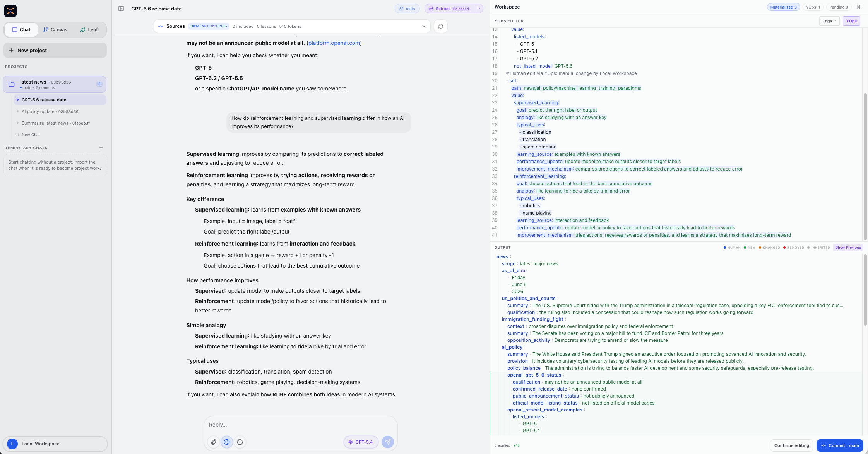Switch to the Canvas tab

[x=55, y=30]
